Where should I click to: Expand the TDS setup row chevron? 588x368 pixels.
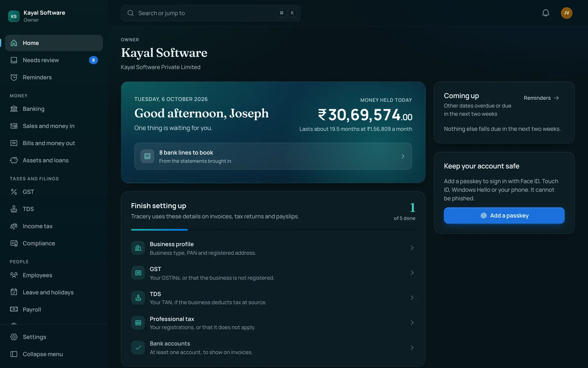click(412, 298)
